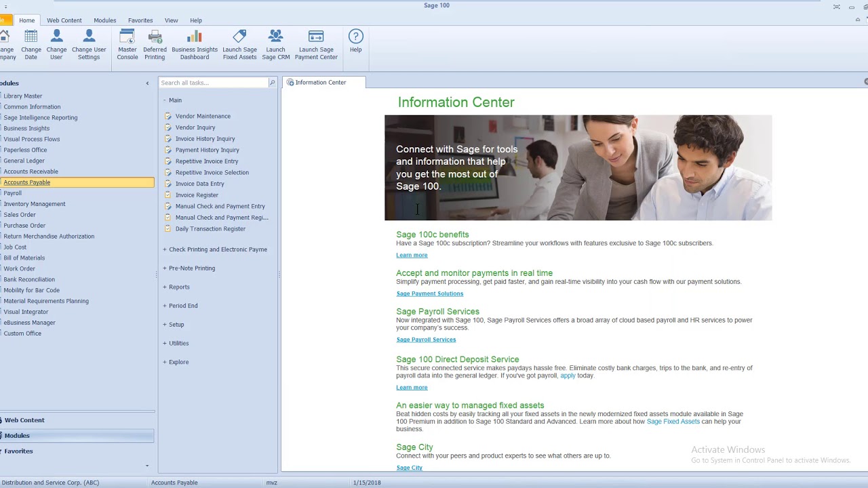Open navigation pane options dropdown arrow
868x488 pixels.
point(147,466)
